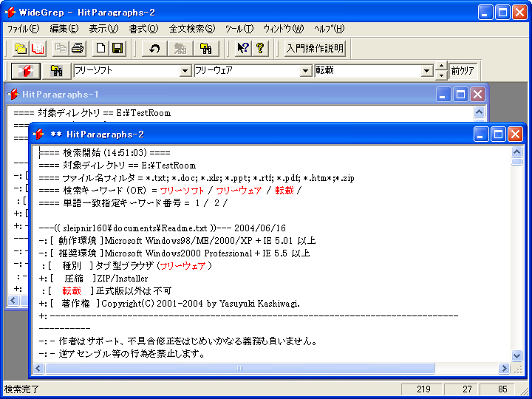Click the grayed-out binoculars toolbar icon

(180, 48)
